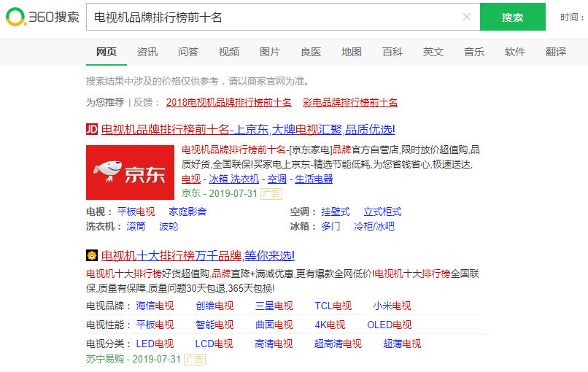Open suggestion 2018电视机品牌排行榜前十名

tap(229, 102)
